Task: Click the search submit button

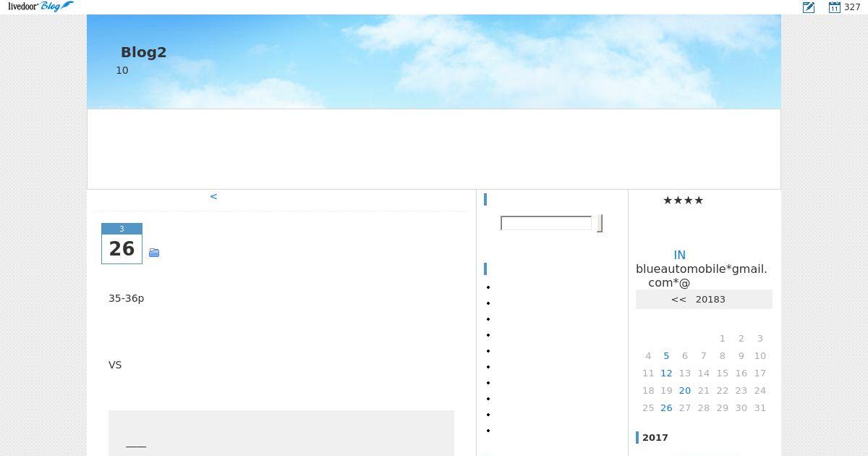Action: (x=600, y=224)
